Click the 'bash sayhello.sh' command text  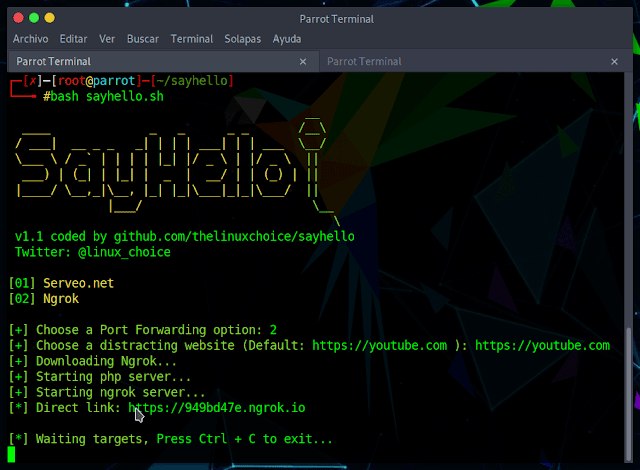pyautogui.click(x=107, y=97)
